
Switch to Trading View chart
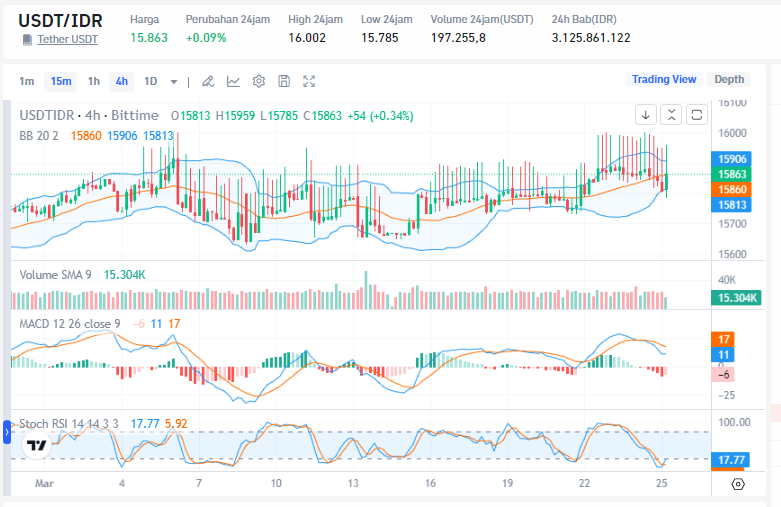664,79
